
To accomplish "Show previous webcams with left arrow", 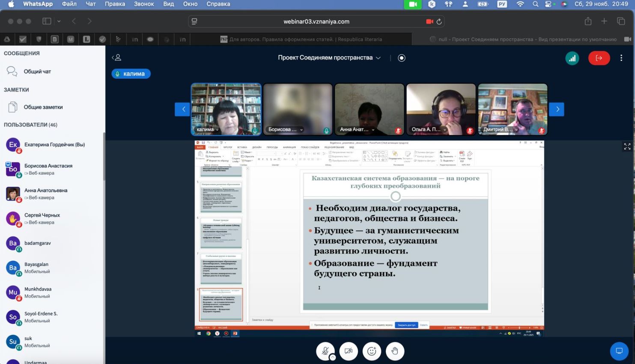I will pos(183,109).
